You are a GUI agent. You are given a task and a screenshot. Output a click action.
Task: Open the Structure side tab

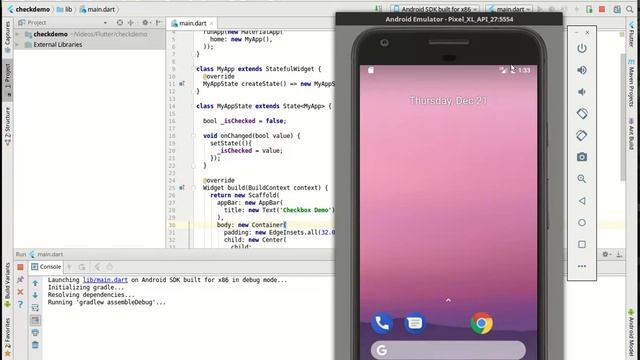[7, 127]
